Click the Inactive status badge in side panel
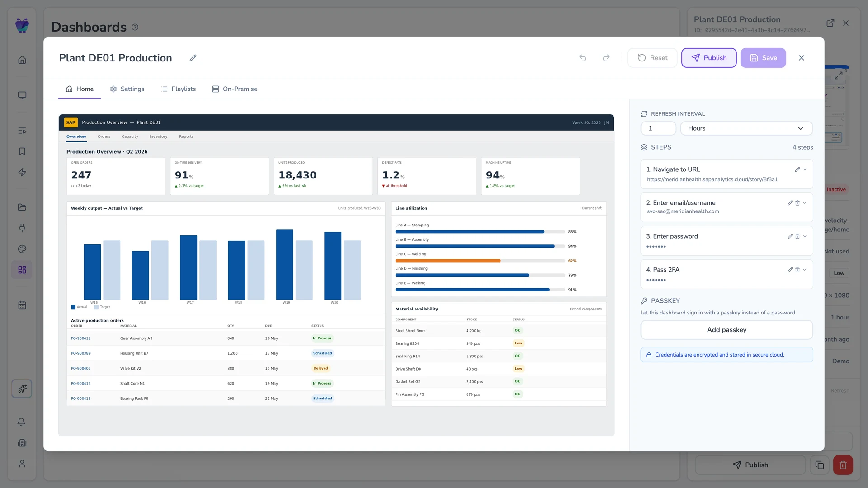The height and width of the screenshot is (488, 868). pyautogui.click(x=836, y=189)
